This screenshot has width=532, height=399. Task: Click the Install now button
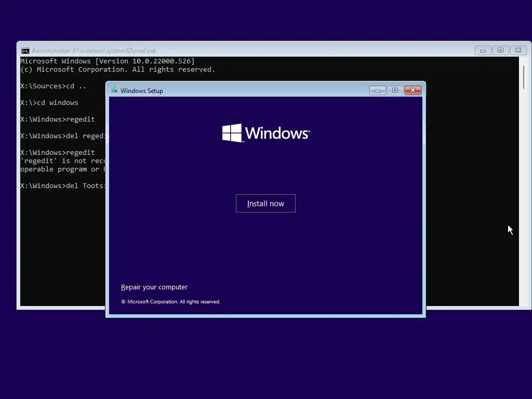pos(265,203)
